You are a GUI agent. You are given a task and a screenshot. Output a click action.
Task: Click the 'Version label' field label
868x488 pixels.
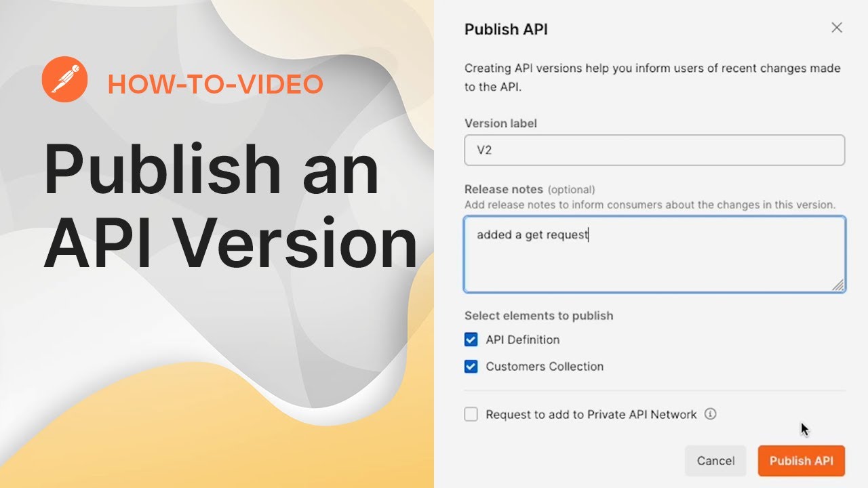(500, 123)
